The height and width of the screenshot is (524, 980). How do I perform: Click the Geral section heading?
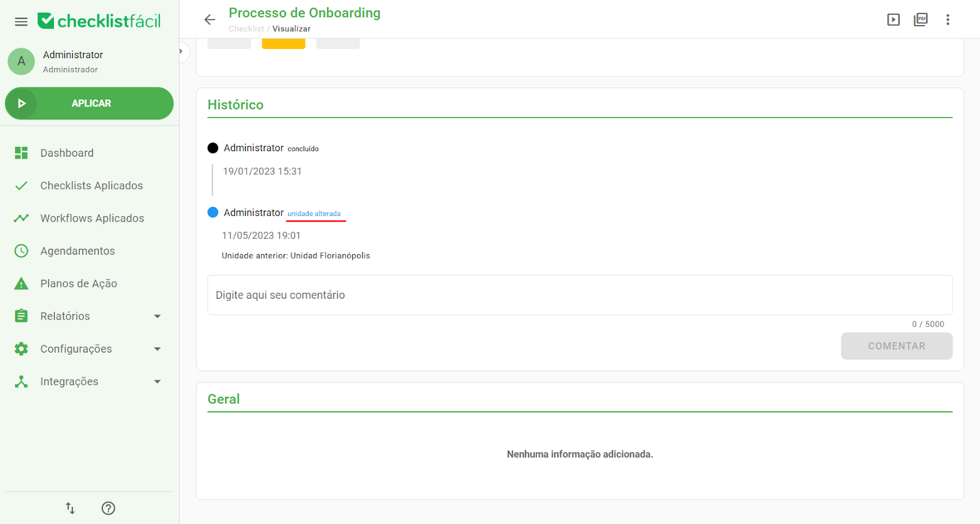pyautogui.click(x=224, y=399)
